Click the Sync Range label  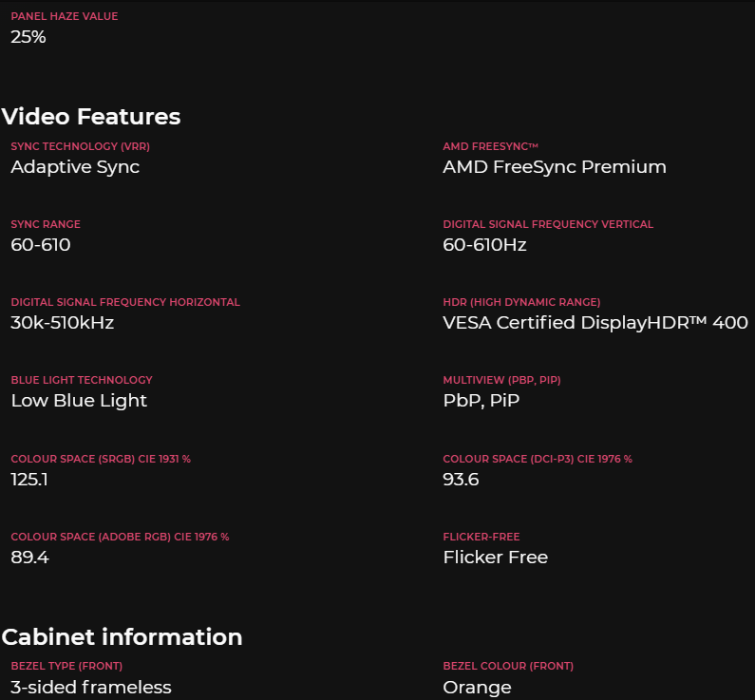[x=46, y=224]
